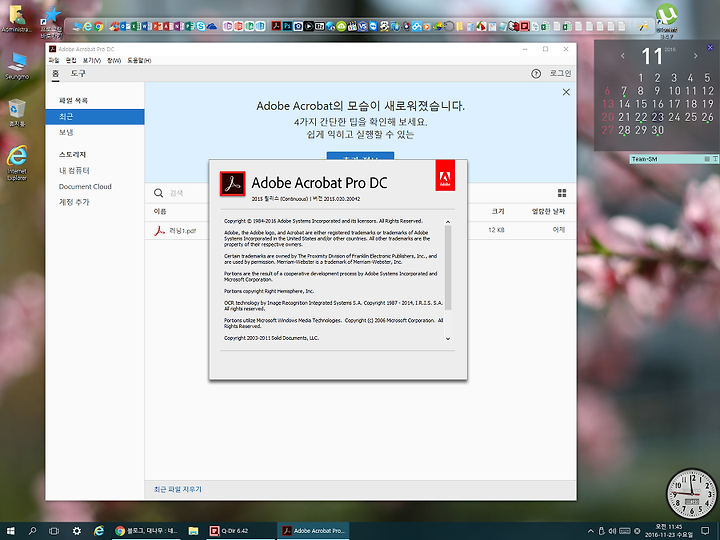720x540 pixels.
Task: Launch Chrome from the top dock
Action: [x=98, y=27]
